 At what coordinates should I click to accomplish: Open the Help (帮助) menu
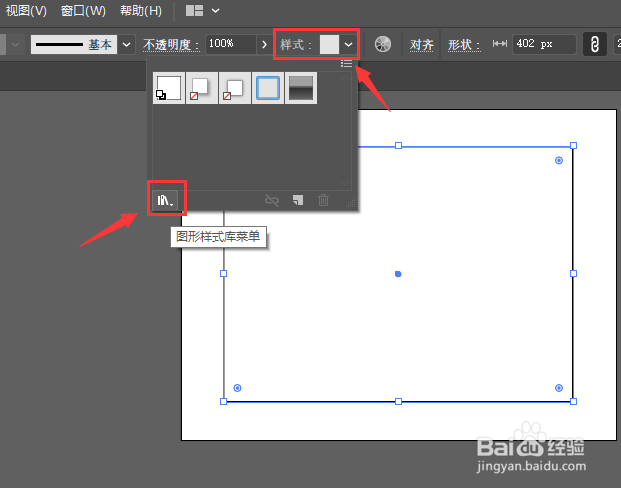[x=141, y=11]
